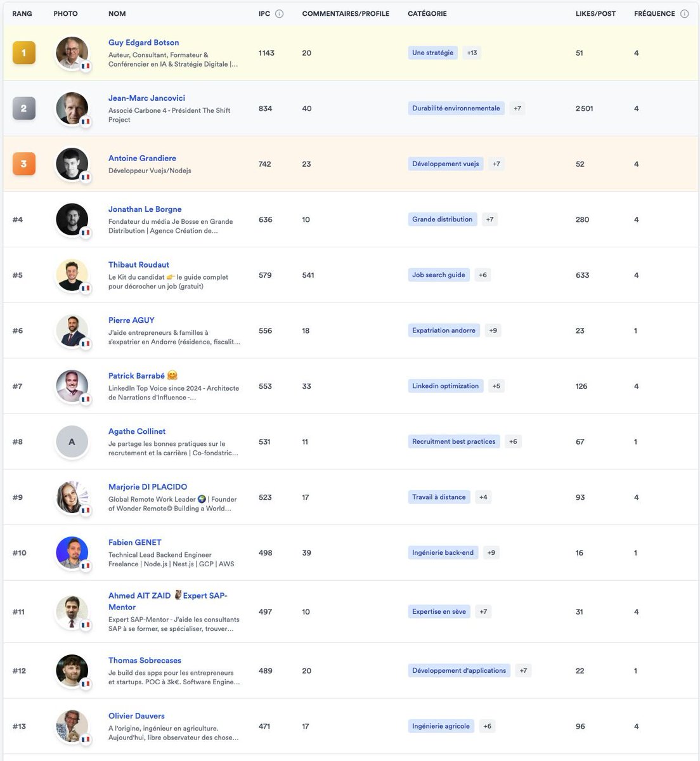This screenshot has height=761, width=700.
Task: Open Agathe Collinet's name link
Action: click(137, 431)
